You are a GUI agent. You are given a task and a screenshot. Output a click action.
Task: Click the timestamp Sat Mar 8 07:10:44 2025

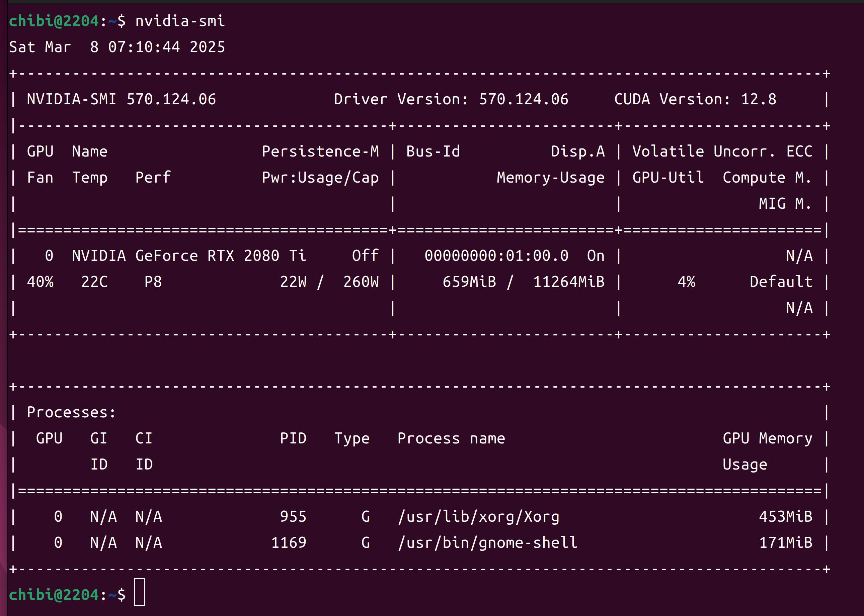[117, 47]
